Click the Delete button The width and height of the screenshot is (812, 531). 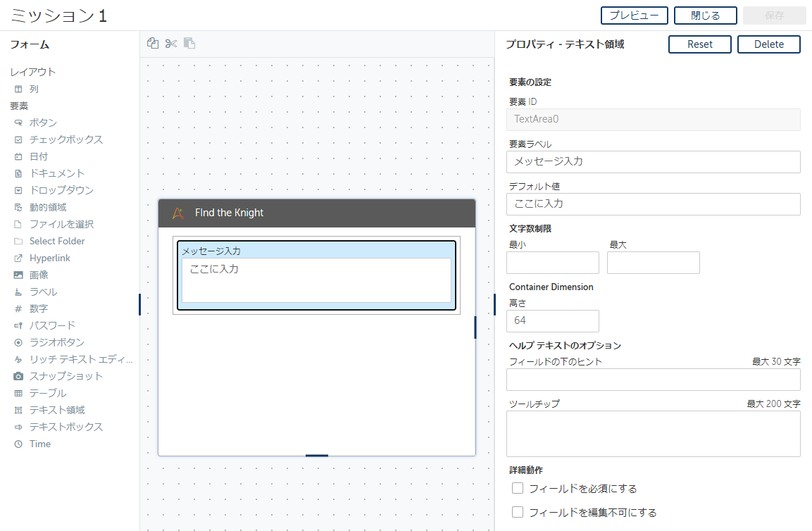point(768,44)
